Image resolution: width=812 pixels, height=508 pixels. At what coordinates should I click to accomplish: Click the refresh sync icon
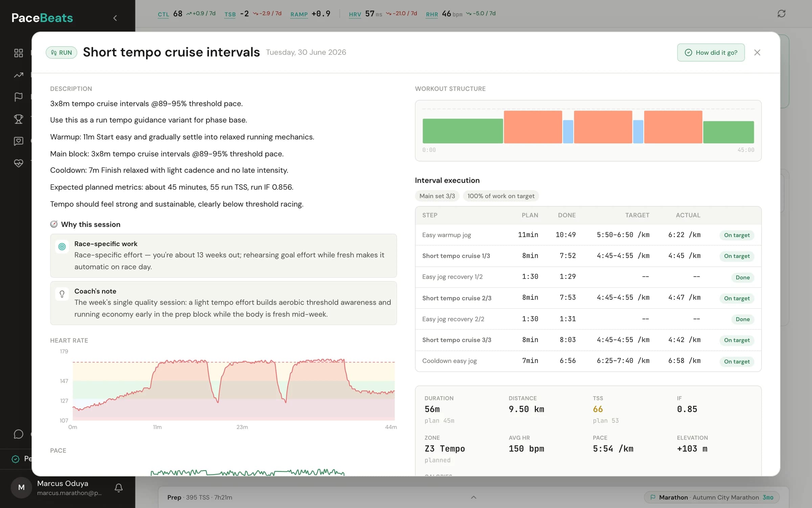click(781, 14)
